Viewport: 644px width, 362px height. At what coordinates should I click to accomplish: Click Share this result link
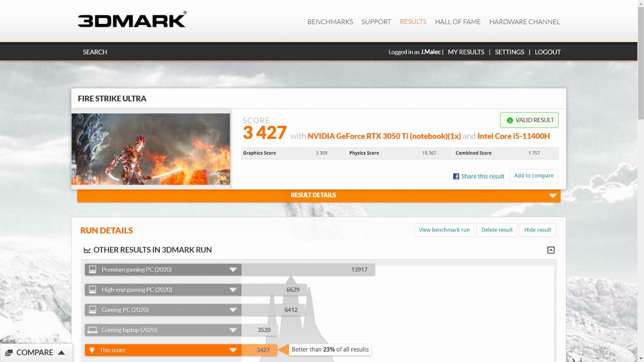tap(483, 176)
